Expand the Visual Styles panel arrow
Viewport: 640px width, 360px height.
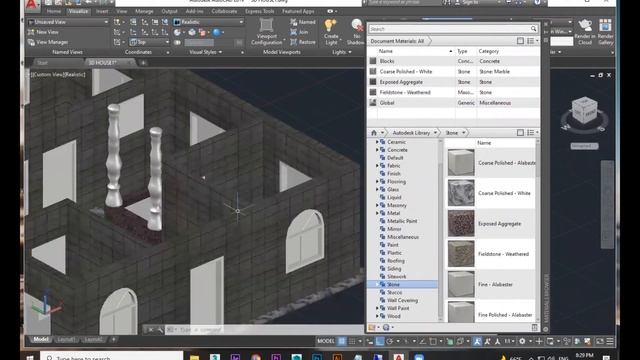(x=220, y=52)
